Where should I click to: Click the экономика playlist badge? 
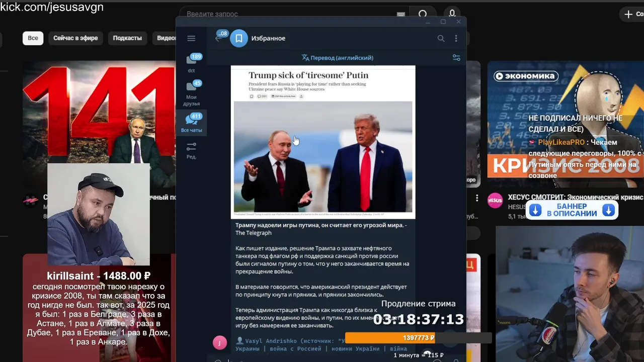pos(525,76)
